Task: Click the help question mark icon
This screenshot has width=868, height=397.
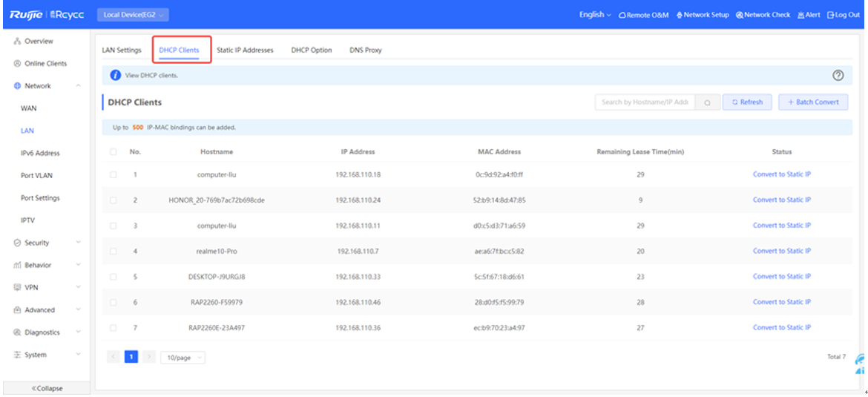Action: [838, 75]
